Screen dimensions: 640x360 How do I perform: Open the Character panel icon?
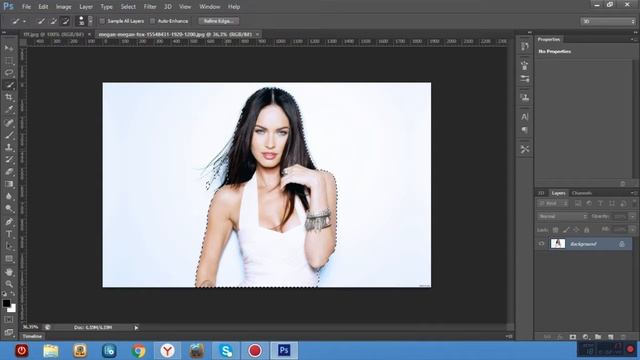pyautogui.click(x=524, y=117)
